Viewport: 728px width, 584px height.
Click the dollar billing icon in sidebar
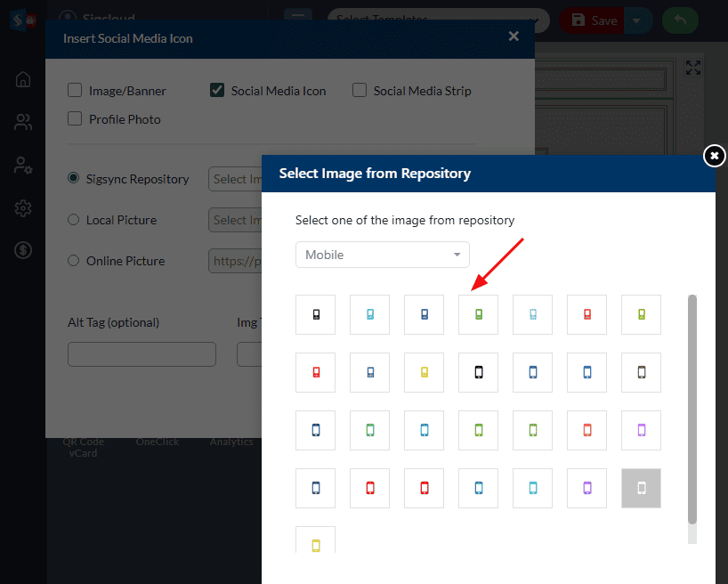tap(23, 251)
